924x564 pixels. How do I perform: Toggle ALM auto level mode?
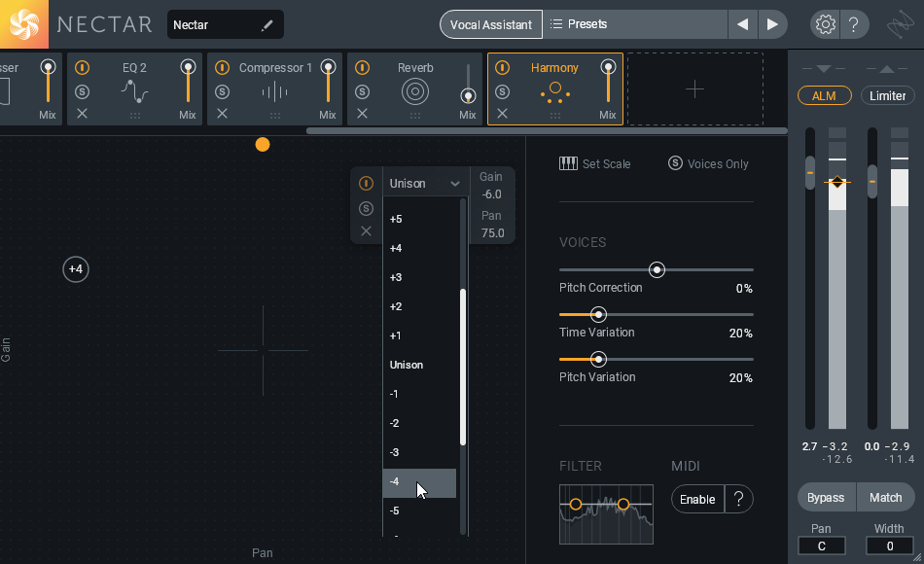point(825,95)
